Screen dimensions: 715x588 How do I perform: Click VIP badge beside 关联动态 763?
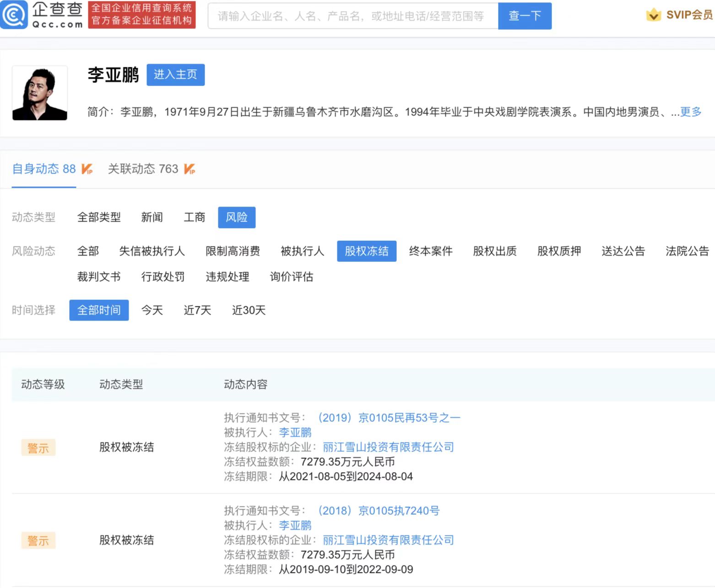pyautogui.click(x=190, y=169)
